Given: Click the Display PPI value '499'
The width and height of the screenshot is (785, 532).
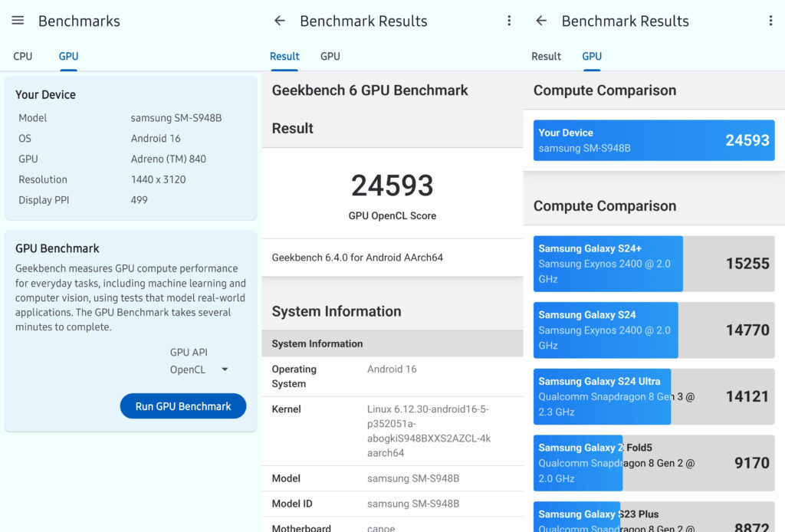Looking at the screenshot, I should [x=140, y=199].
